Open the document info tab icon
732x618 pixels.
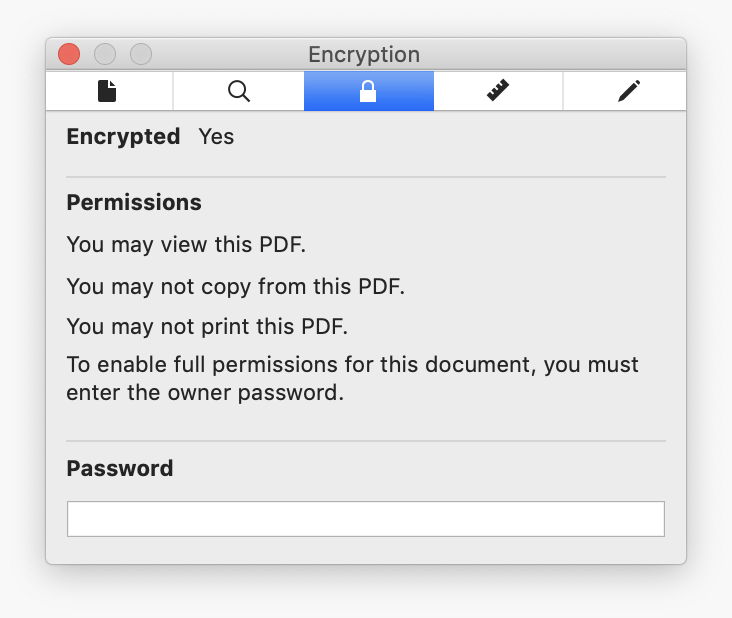pyautogui.click(x=107, y=92)
